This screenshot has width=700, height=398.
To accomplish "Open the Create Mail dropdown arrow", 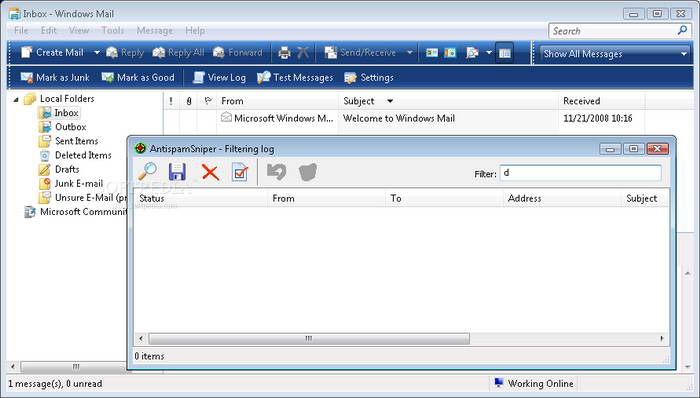I will point(96,53).
